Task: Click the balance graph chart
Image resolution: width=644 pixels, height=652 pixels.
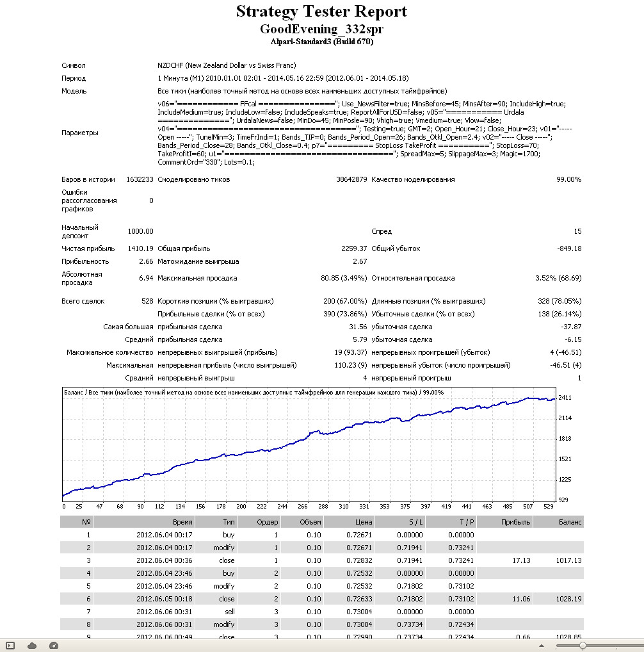Action: click(x=309, y=444)
